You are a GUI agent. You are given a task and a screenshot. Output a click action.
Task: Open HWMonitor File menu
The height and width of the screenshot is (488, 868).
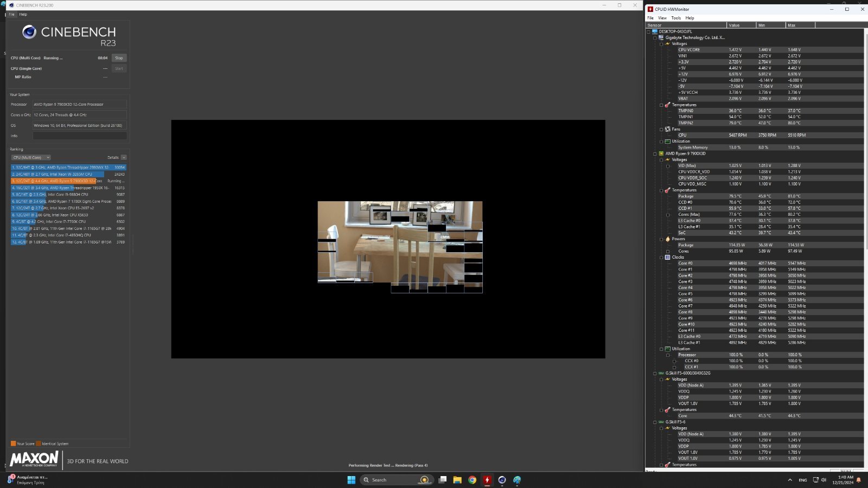[x=650, y=18]
